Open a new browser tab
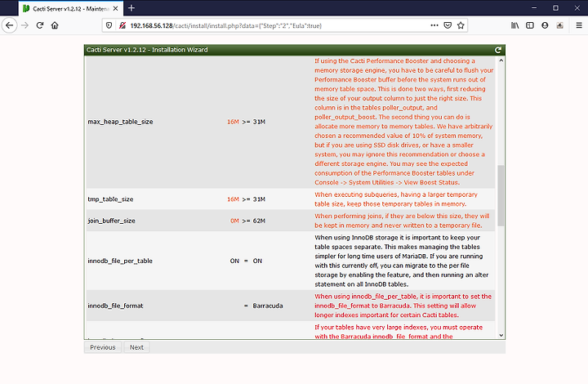 [131, 8]
